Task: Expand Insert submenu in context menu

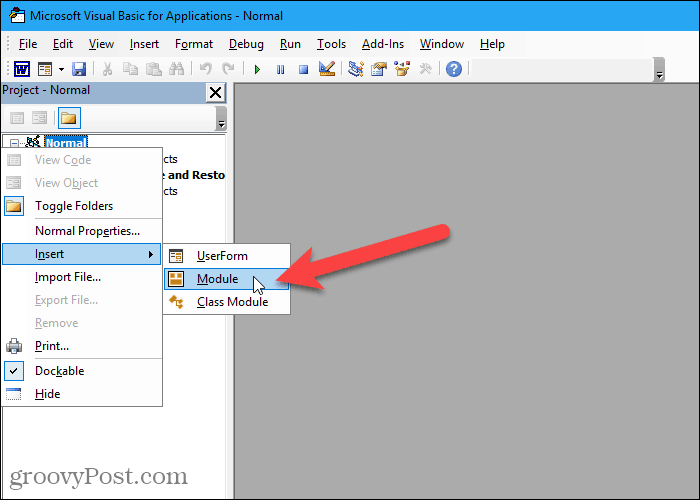Action: (x=82, y=254)
